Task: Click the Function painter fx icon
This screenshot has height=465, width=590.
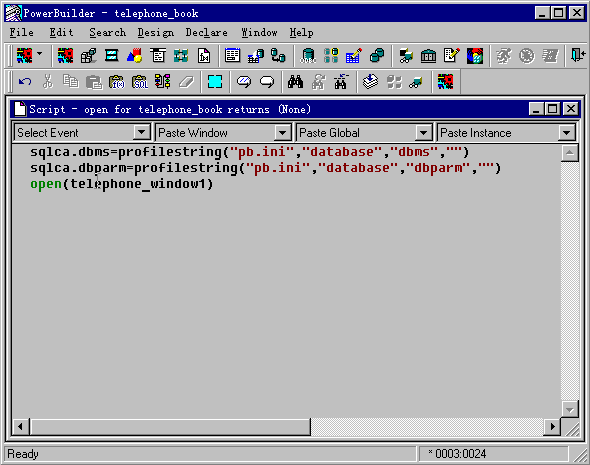Action: click(204, 56)
